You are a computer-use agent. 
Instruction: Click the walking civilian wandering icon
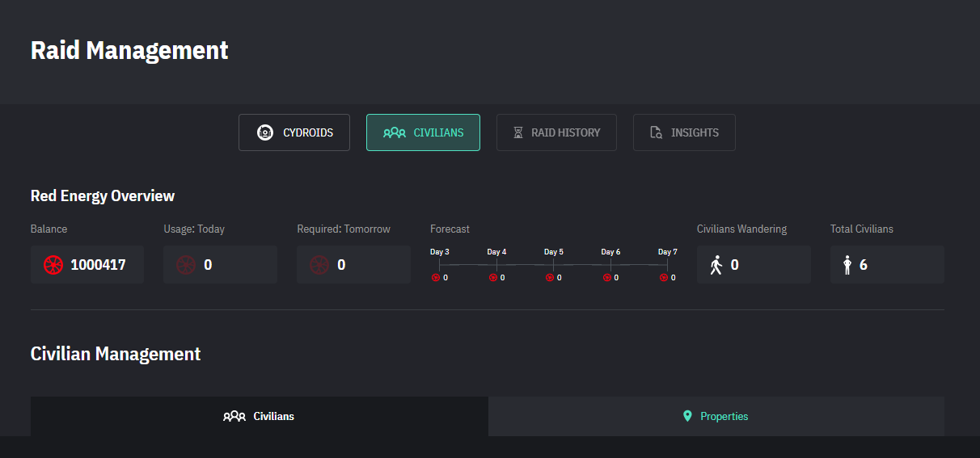[x=716, y=265]
